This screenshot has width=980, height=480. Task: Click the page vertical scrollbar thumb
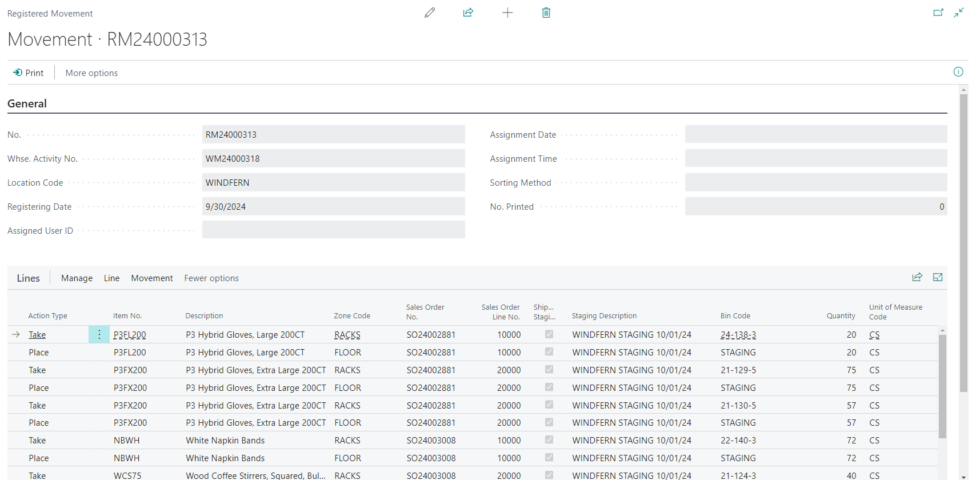[x=964, y=243]
